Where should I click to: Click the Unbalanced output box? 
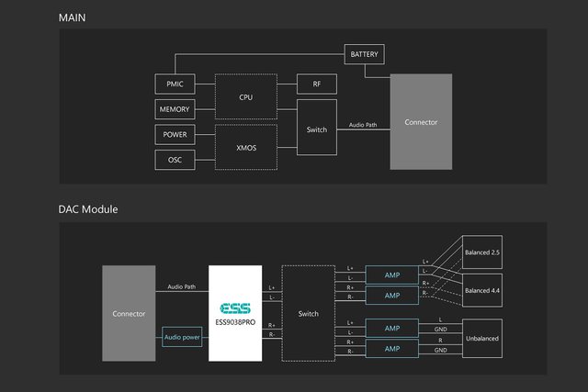[x=481, y=338]
